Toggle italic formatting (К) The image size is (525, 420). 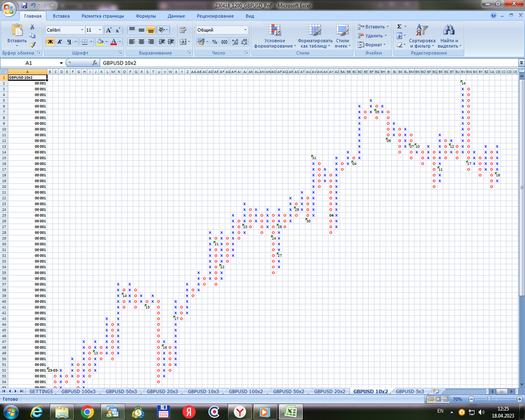59,42
